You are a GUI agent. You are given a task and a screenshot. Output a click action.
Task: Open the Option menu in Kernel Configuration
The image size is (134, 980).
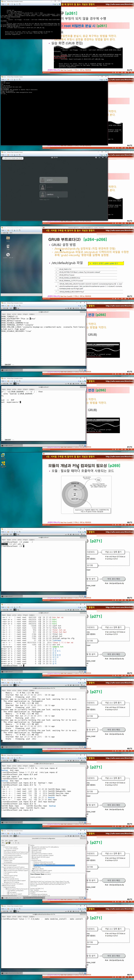[x=11, y=841]
